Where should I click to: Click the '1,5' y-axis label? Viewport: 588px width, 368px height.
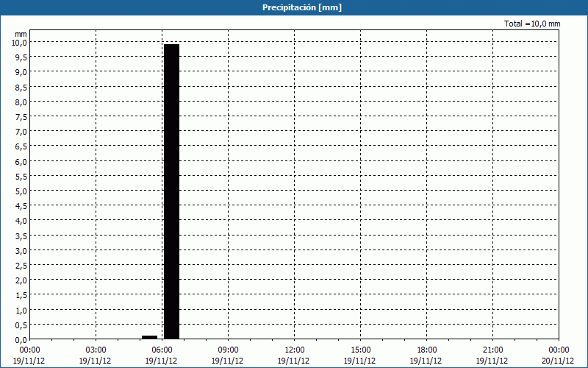(21, 295)
